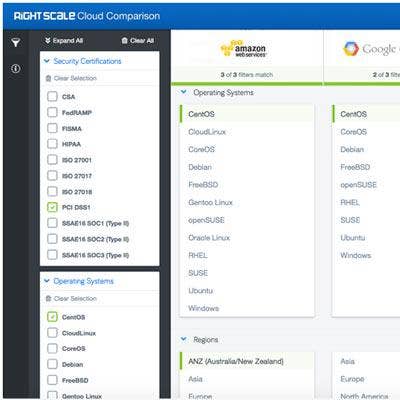The height and width of the screenshot is (400, 400).
Task: Collapse the Security Certifications filter section
Action: click(x=47, y=61)
